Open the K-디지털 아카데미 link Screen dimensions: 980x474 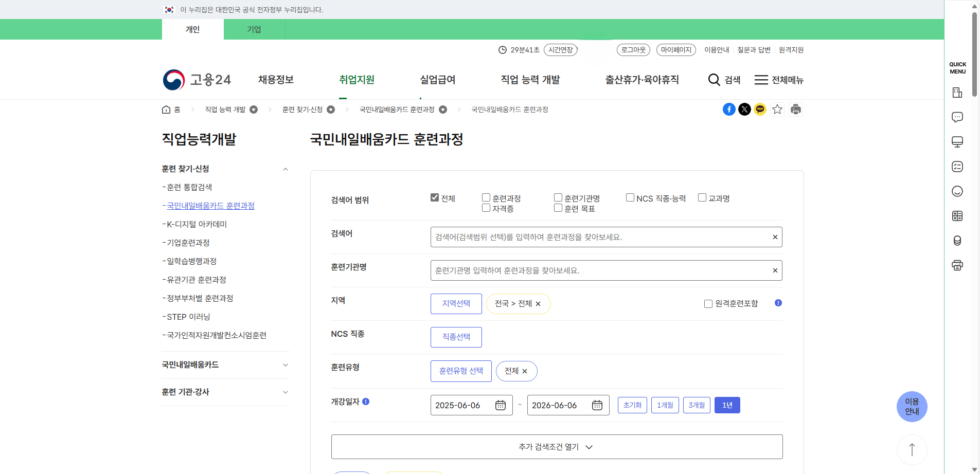coord(197,224)
